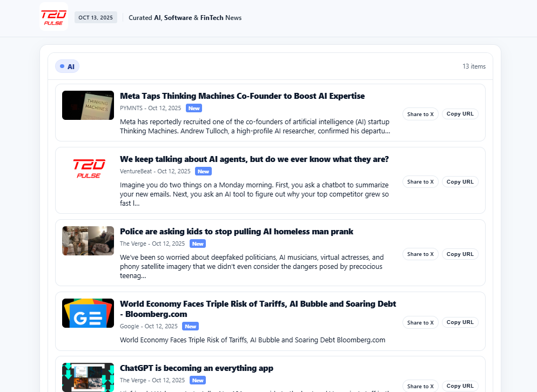The height and width of the screenshot is (392, 537).
Task: Copy URL of World Economy article
Action: (460, 322)
